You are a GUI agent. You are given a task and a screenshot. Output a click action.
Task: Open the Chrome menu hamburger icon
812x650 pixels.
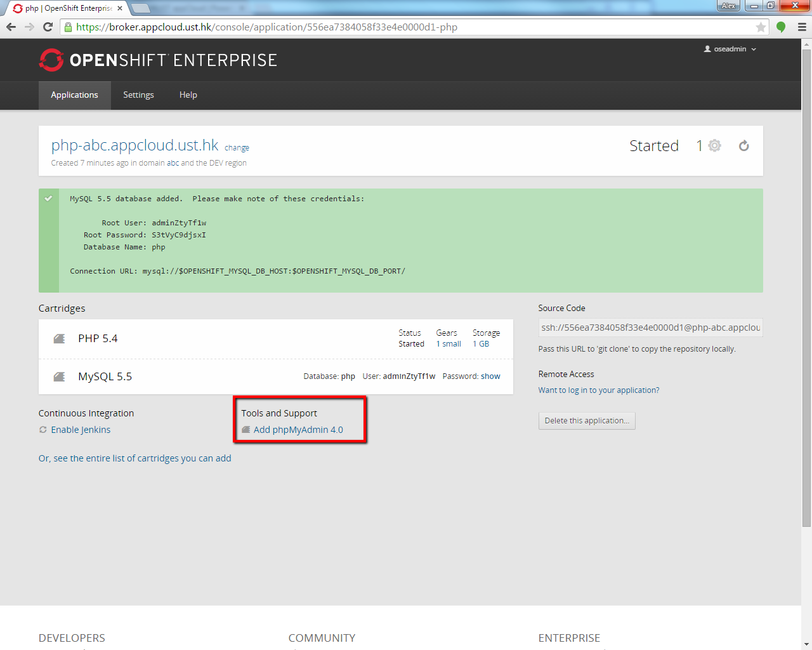point(802,27)
